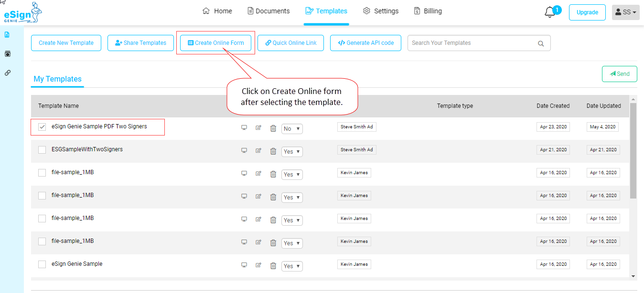Image resolution: width=644 pixels, height=293 pixels.
Task: Open the archive icon in left sidebar
Action: click(7, 54)
